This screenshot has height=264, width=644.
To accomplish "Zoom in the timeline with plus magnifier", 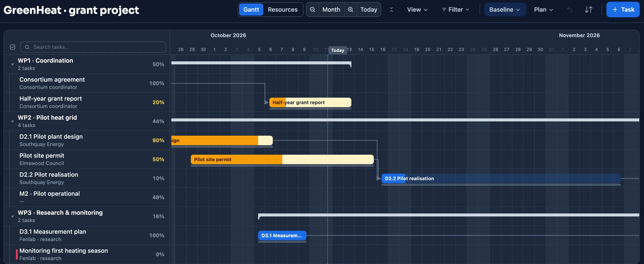I will 350,10.
